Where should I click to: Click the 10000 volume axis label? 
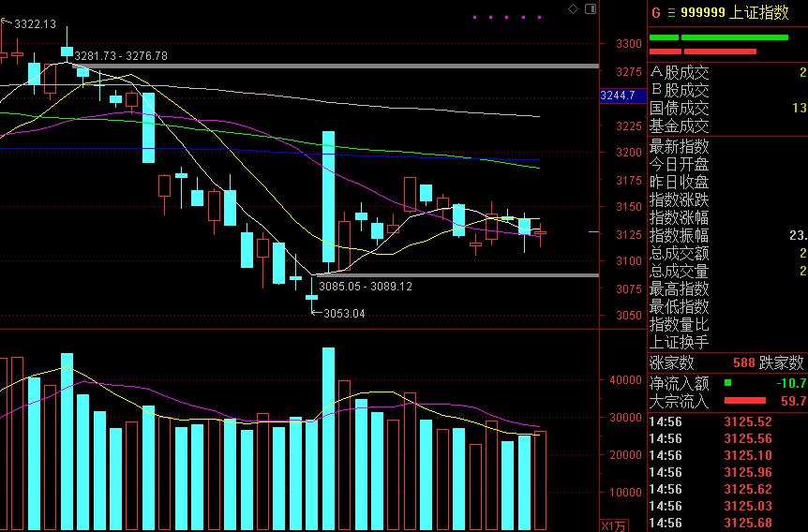pyautogui.click(x=625, y=493)
